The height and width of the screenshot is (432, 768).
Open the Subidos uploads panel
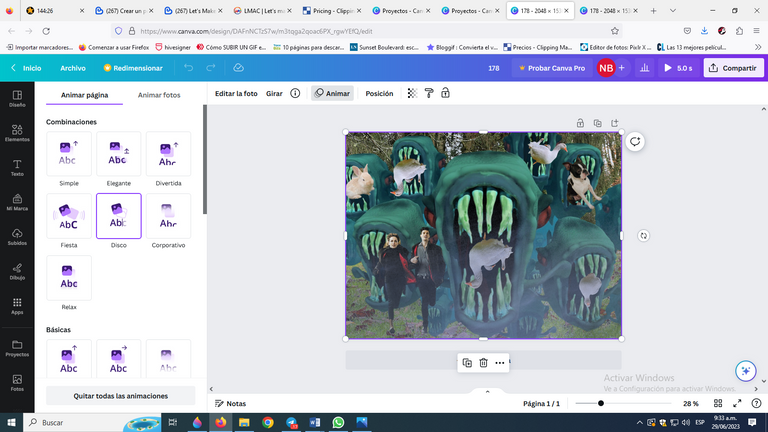tap(17, 237)
